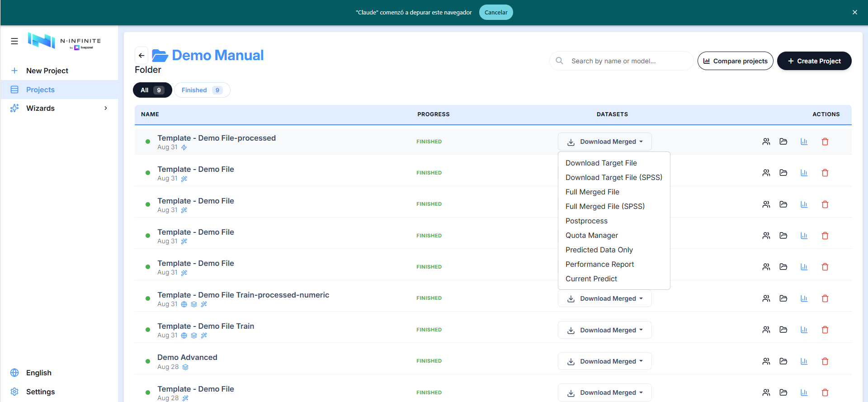868x402 pixels.
Task: Open Download Merged dropdown for Train-processed-numeric
Action: coord(605,298)
